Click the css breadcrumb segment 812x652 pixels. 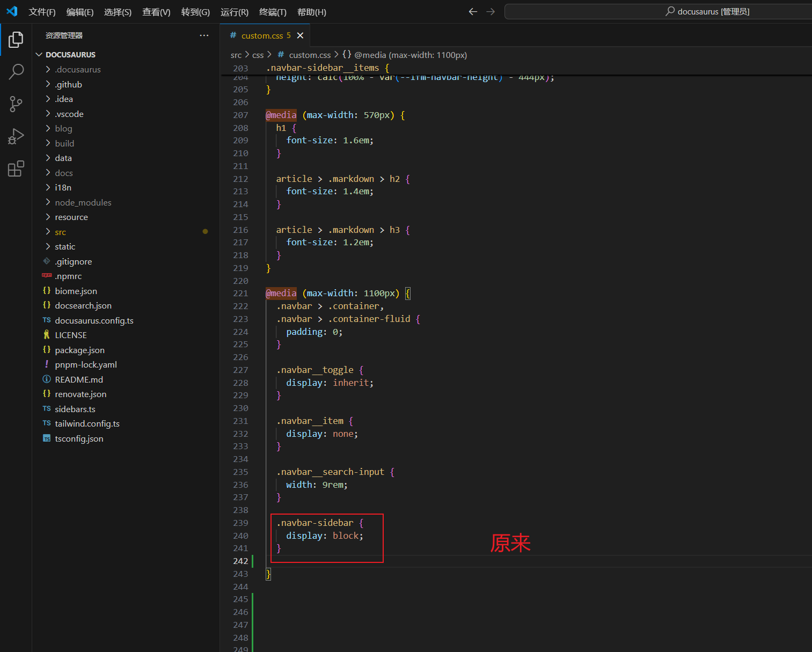pyautogui.click(x=258, y=55)
